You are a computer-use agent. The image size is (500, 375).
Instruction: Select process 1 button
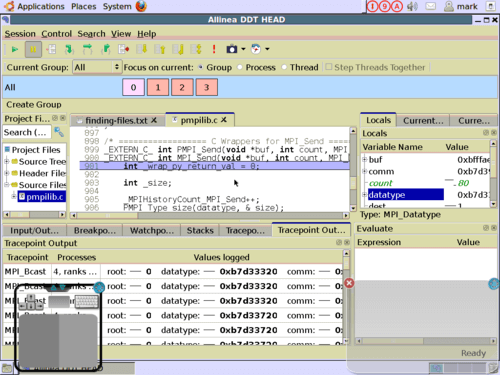coord(158,87)
